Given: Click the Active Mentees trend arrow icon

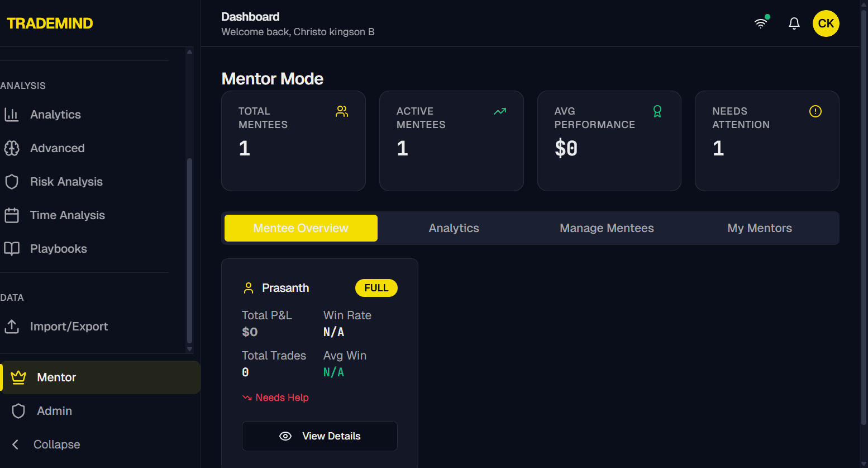Looking at the screenshot, I should click(x=500, y=111).
